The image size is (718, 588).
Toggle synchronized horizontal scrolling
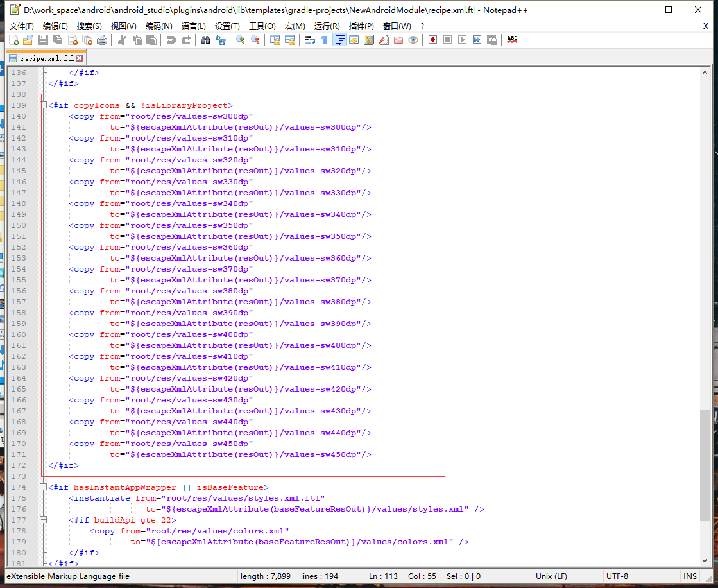[x=289, y=40]
